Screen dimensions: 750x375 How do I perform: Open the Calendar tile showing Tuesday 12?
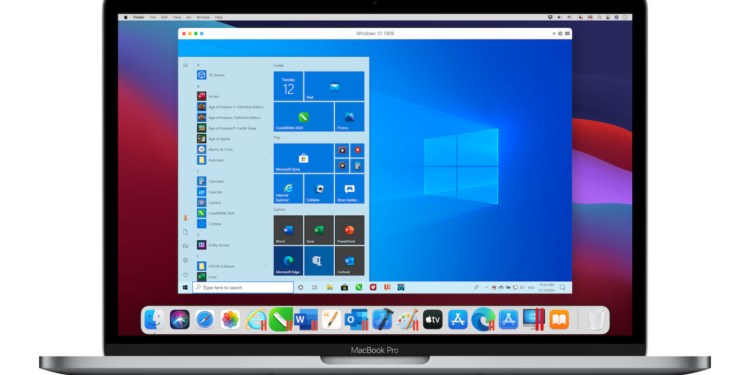[x=288, y=86]
